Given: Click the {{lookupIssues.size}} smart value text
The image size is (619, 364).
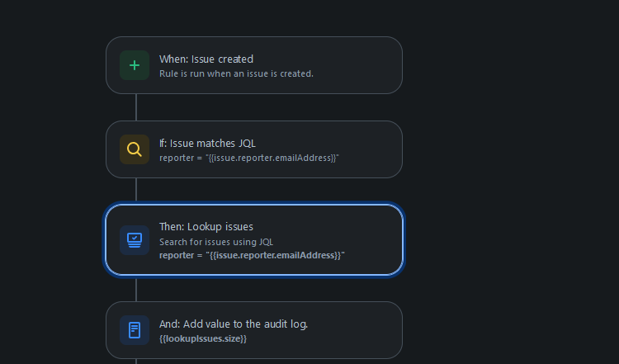Looking at the screenshot, I should tap(203, 338).
